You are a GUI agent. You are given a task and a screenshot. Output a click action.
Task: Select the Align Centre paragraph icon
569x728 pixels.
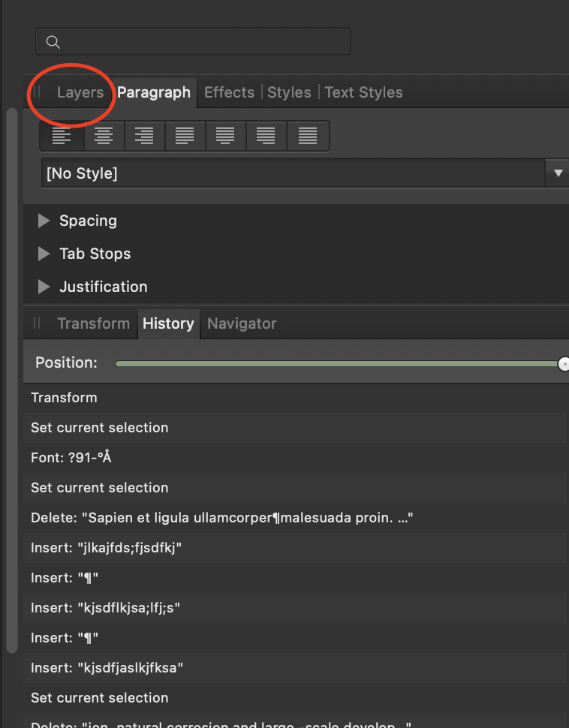[x=103, y=136]
